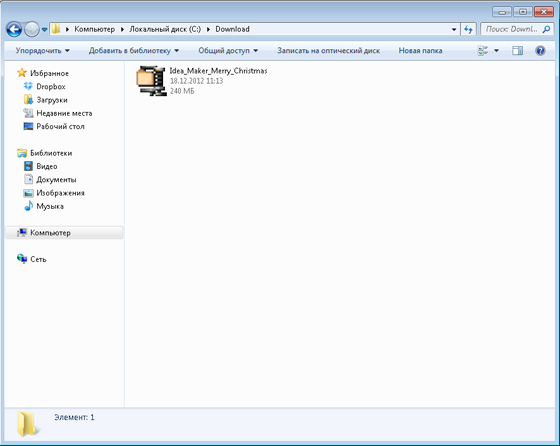560x446 pixels.
Task: Click the file size 240 МБ
Action: 182,91
